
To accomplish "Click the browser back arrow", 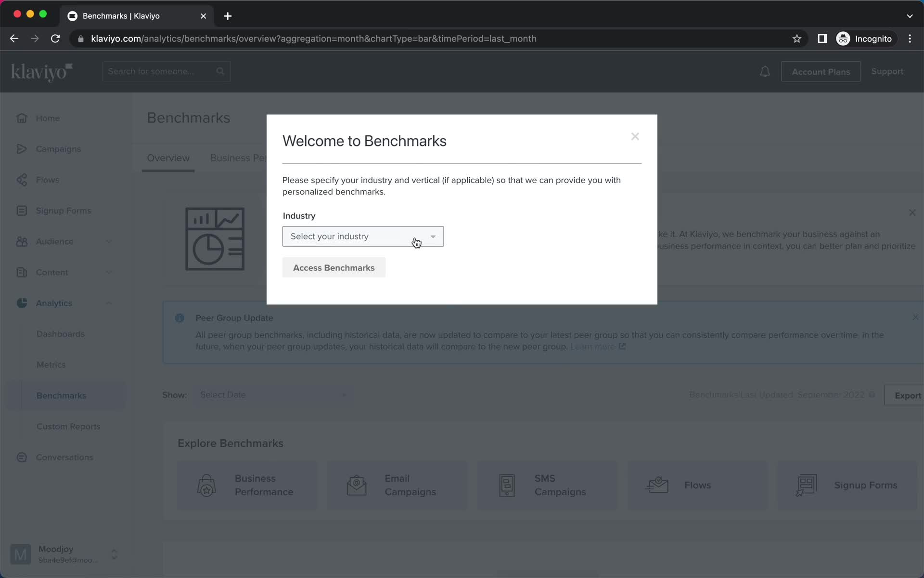I will [x=14, y=39].
